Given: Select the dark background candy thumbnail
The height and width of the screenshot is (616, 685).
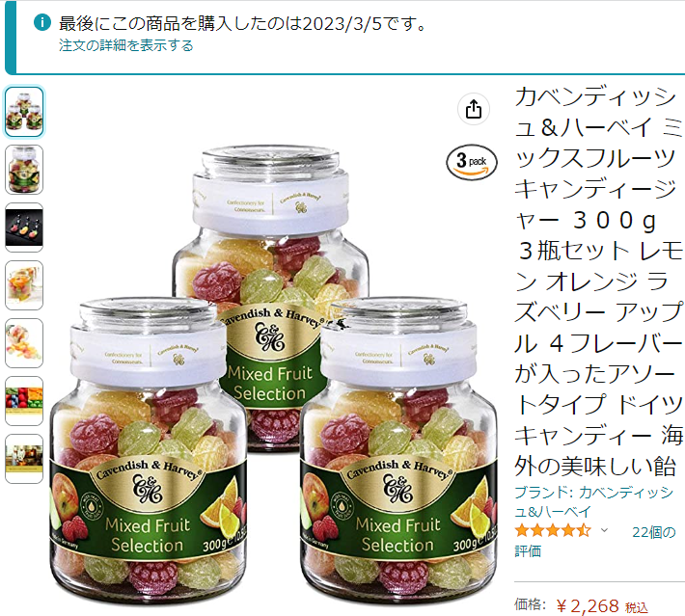Looking at the screenshot, I should point(24,228).
